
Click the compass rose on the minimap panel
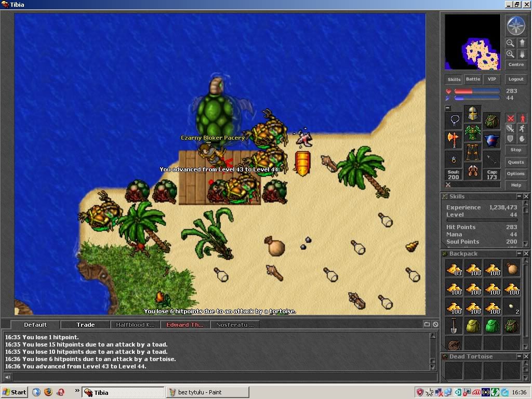point(516,26)
